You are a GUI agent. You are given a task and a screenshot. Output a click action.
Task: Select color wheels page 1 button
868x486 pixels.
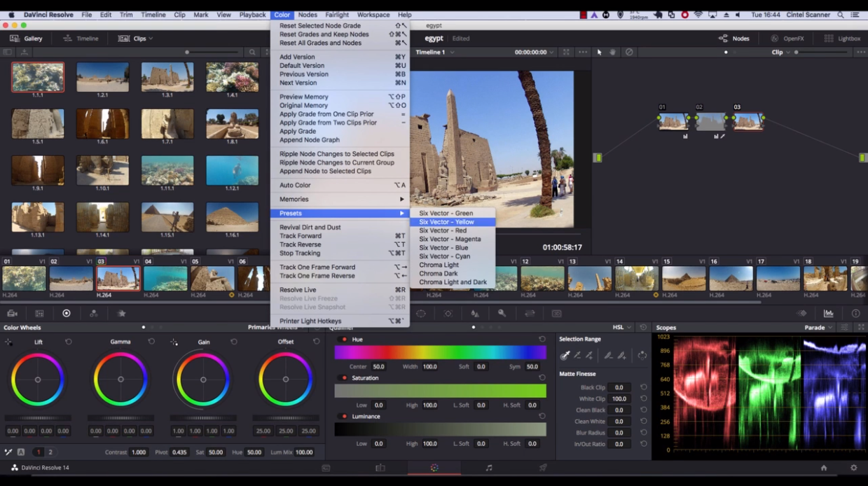point(39,452)
